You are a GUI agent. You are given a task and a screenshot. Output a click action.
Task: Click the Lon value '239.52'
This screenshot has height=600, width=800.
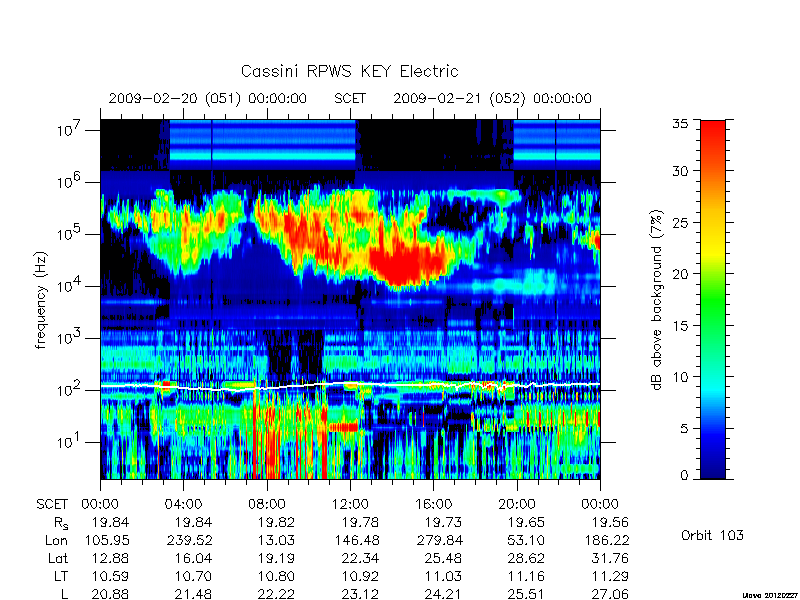190,540
